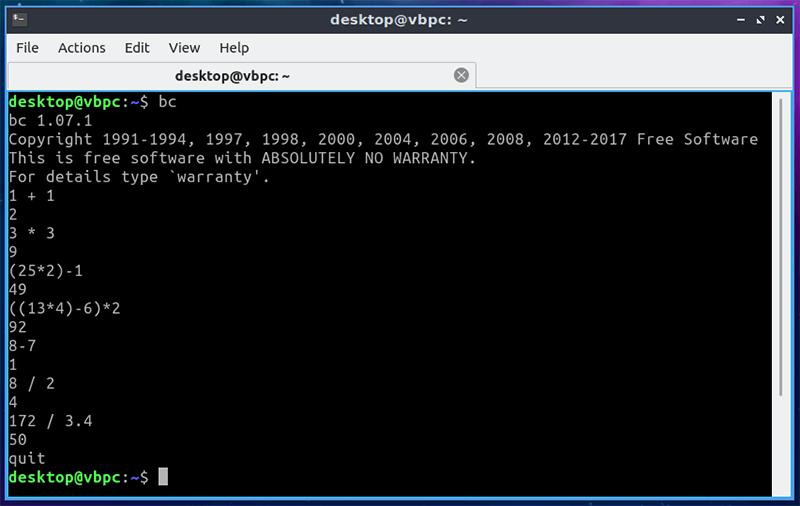Click the window title 'desktop@vbpc: ~'

398,20
